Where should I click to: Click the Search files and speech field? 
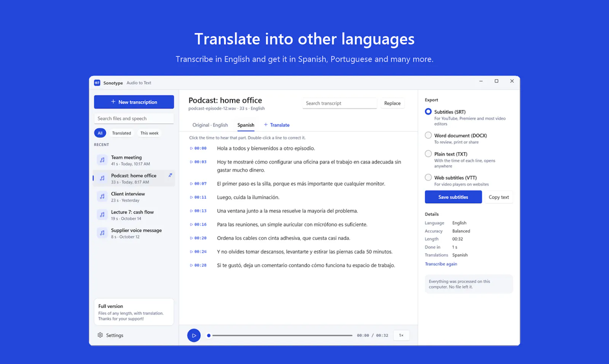(x=134, y=119)
